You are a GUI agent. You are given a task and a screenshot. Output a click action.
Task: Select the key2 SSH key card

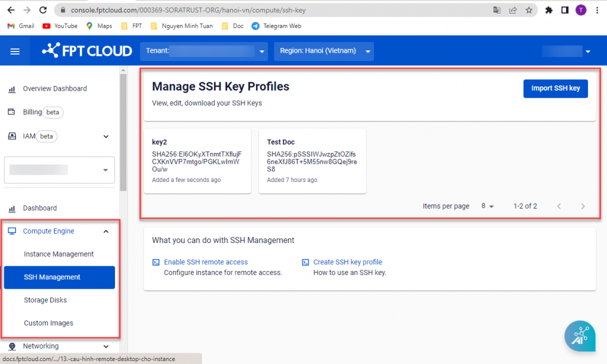(x=199, y=161)
